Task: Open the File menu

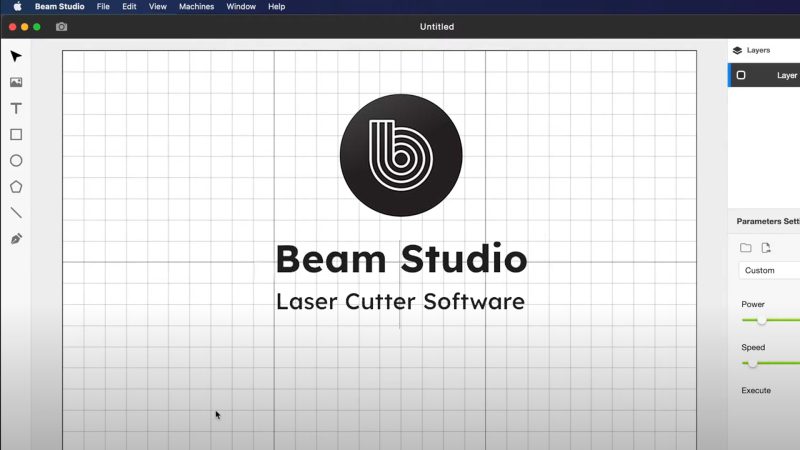Action: coord(103,7)
